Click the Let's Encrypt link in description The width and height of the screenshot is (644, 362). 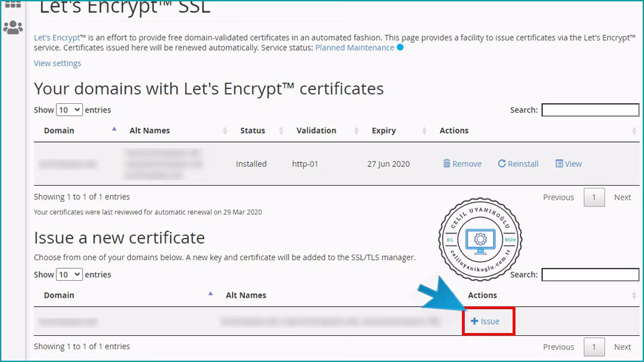(x=57, y=38)
